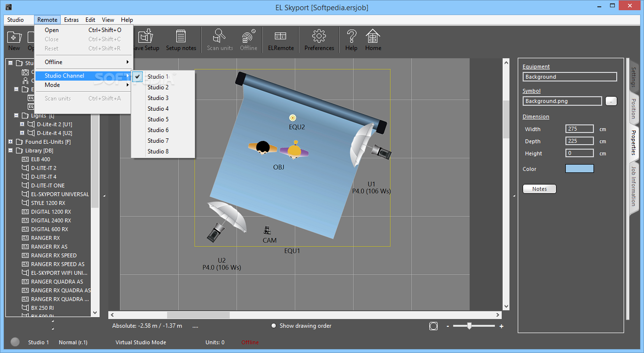Select the Studio 5 channel

[x=163, y=119]
